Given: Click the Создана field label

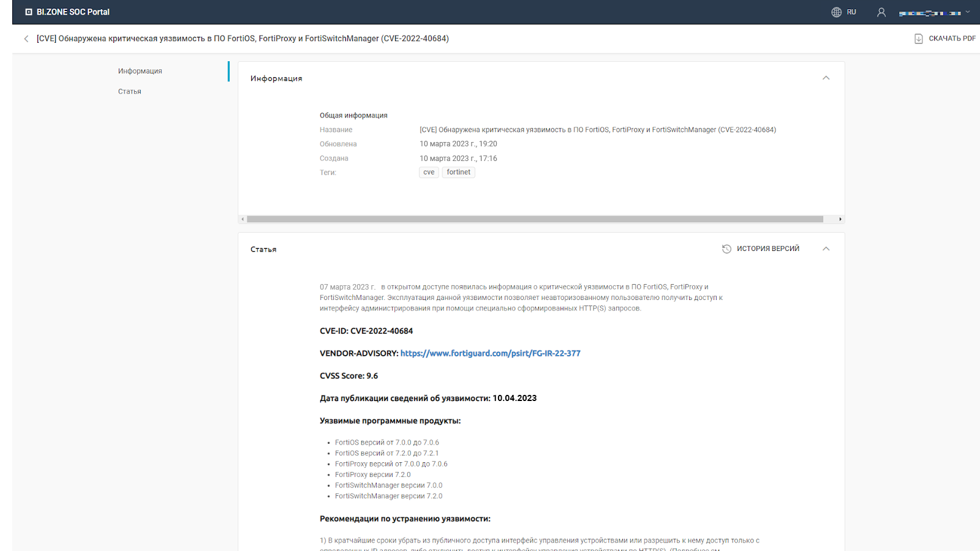Looking at the screenshot, I should tap(334, 159).
